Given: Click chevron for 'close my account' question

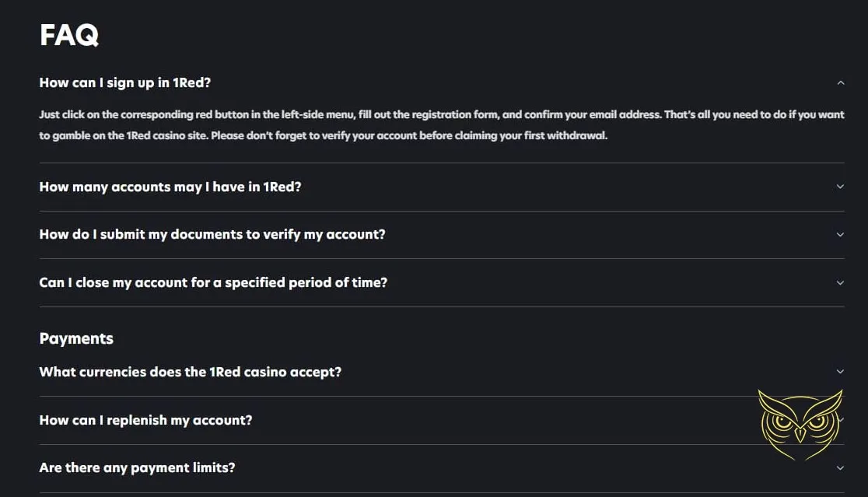Looking at the screenshot, I should tap(840, 283).
